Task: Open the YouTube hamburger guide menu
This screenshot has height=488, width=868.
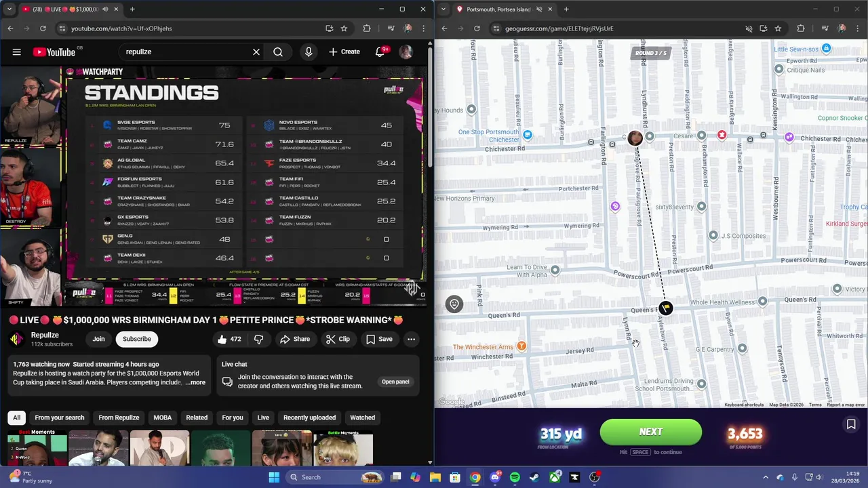Action: tap(17, 52)
